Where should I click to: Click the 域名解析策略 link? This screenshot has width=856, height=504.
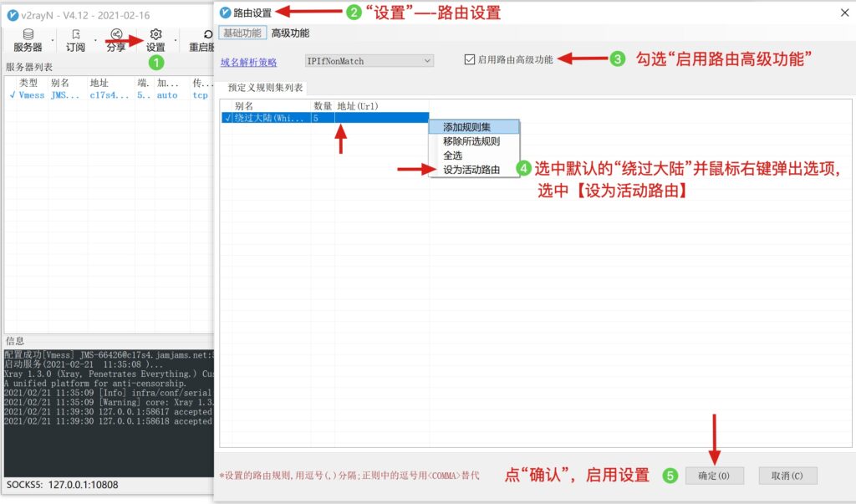click(x=249, y=62)
